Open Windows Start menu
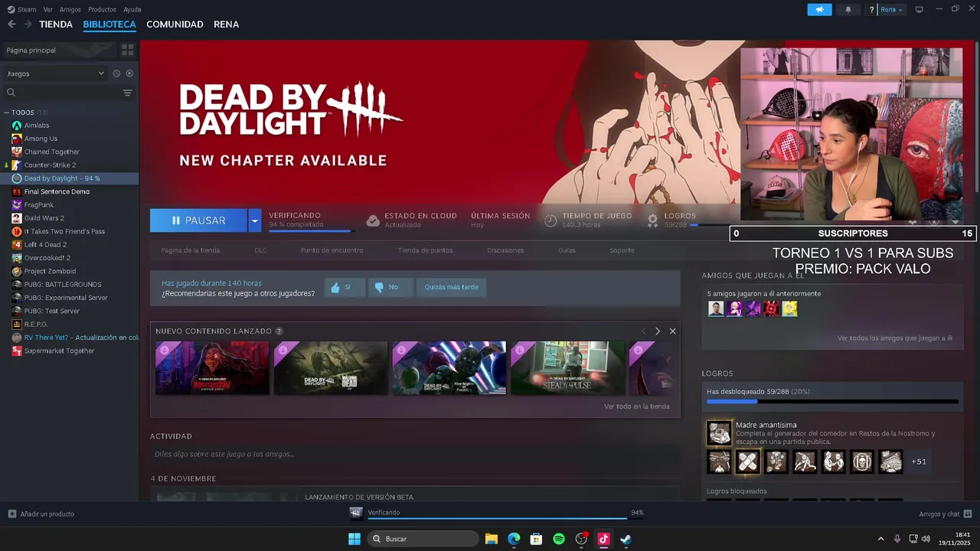The width and height of the screenshot is (980, 551). point(354,539)
